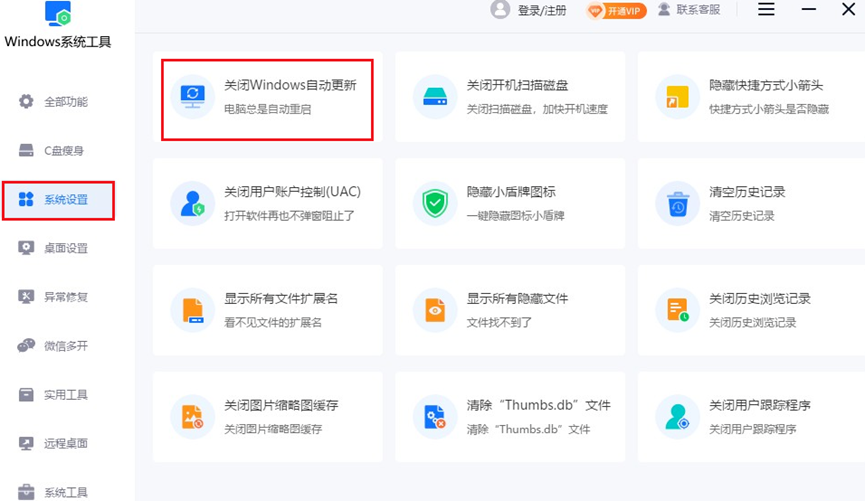Close the Windows系统工具 window
The width and height of the screenshot is (865, 501).
click(848, 9)
